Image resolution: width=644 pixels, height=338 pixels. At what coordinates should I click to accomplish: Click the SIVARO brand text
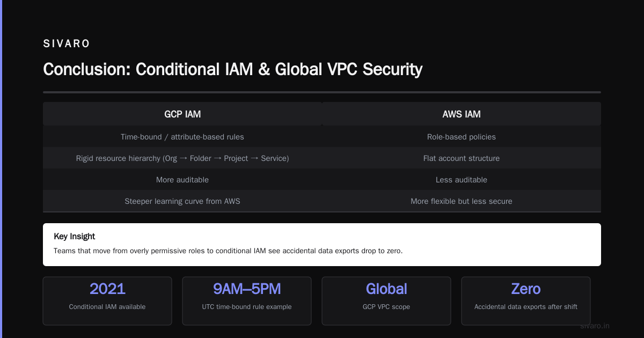[x=67, y=44]
